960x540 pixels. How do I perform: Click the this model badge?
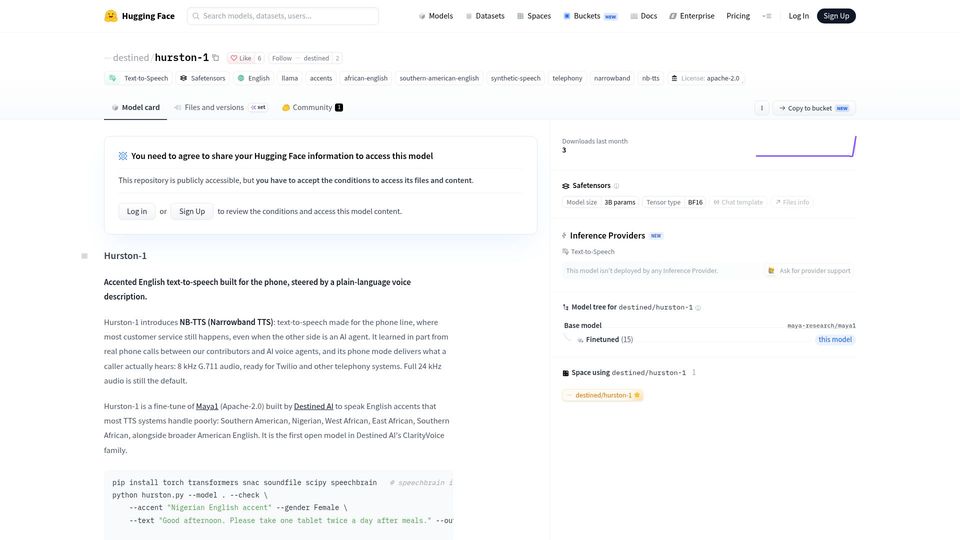click(835, 340)
